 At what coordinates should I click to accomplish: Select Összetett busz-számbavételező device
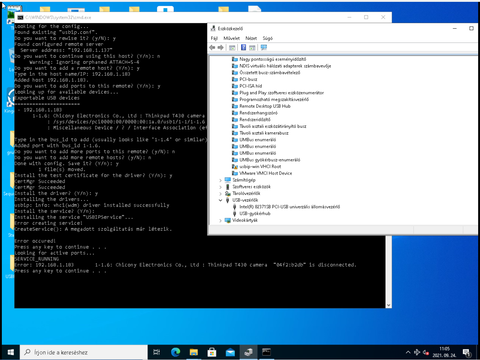tap(270, 73)
